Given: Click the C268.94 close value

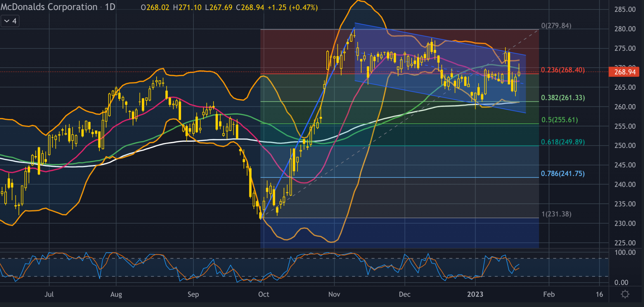Looking at the screenshot, I should pos(250,7).
